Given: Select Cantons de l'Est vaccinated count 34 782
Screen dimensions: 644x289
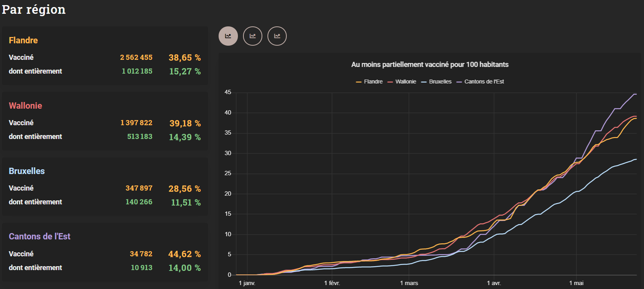Looking at the screenshot, I should 141,254.
